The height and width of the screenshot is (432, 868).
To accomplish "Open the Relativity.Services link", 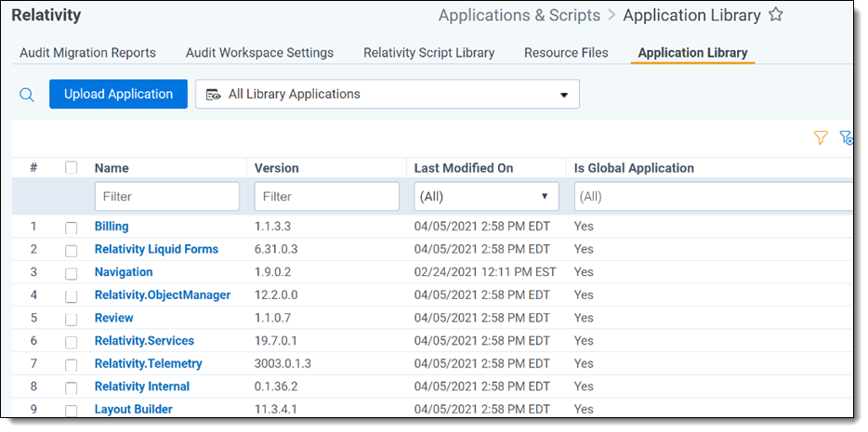I will coord(144,341).
